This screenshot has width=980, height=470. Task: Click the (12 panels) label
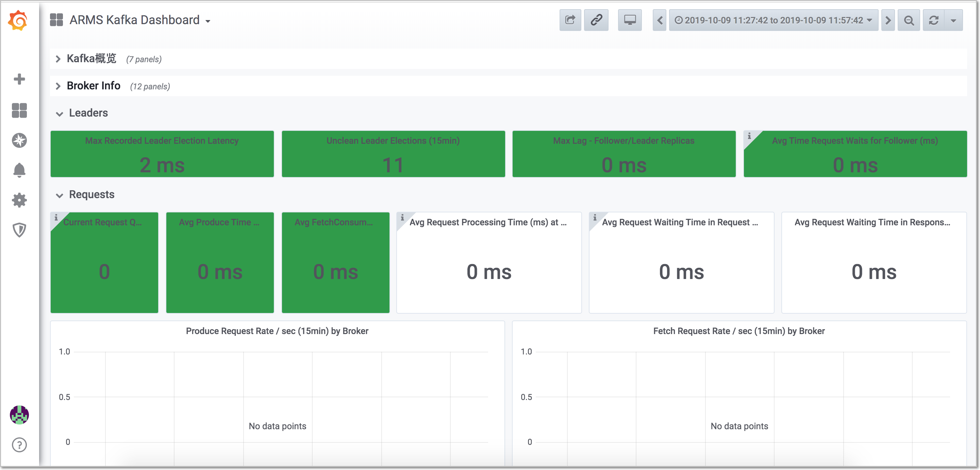pos(150,87)
